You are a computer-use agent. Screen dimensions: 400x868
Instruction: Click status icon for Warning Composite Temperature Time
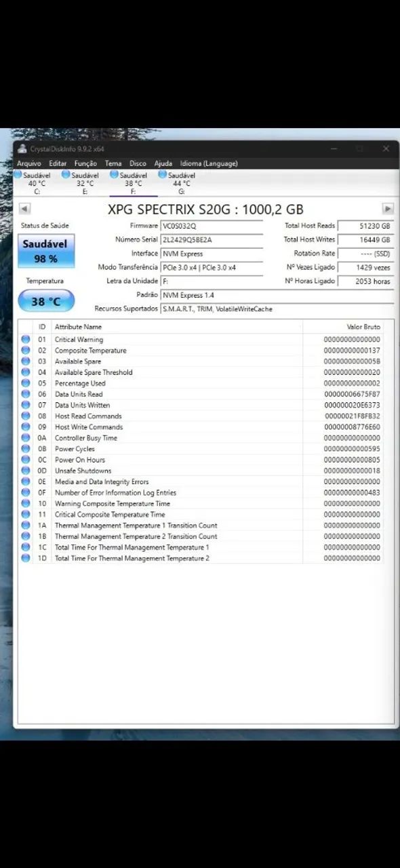coord(26,503)
